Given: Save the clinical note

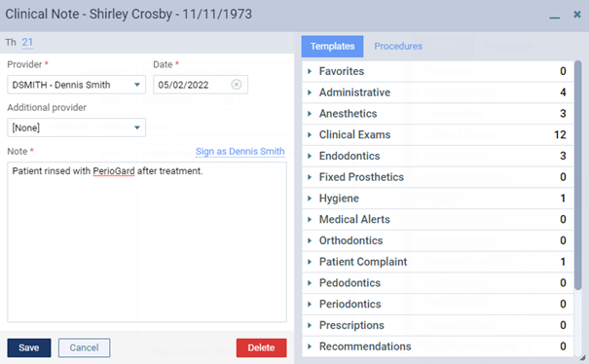Looking at the screenshot, I should [x=29, y=347].
